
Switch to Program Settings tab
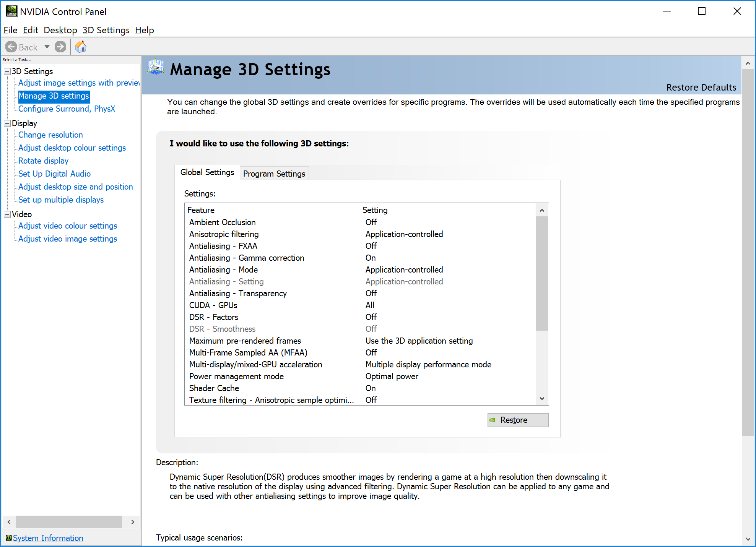click(274, 174)
